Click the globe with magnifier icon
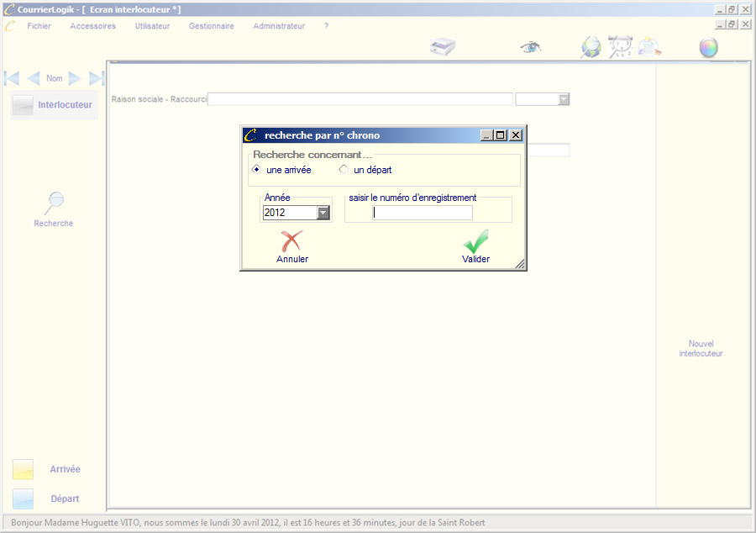This screenshot has height=533, width=756. [x=591, y=47]
